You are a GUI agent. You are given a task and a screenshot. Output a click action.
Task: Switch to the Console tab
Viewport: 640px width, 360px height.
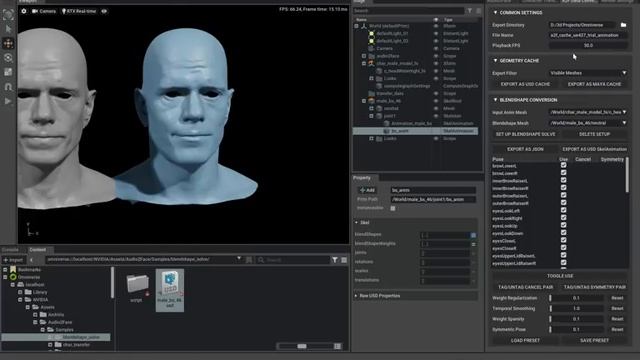[x=10, y=250]
